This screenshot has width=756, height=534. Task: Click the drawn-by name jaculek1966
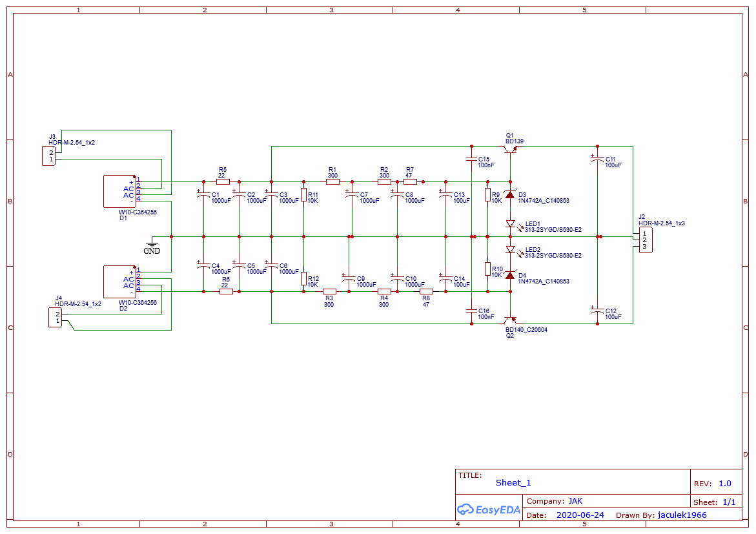pos(682,515)
